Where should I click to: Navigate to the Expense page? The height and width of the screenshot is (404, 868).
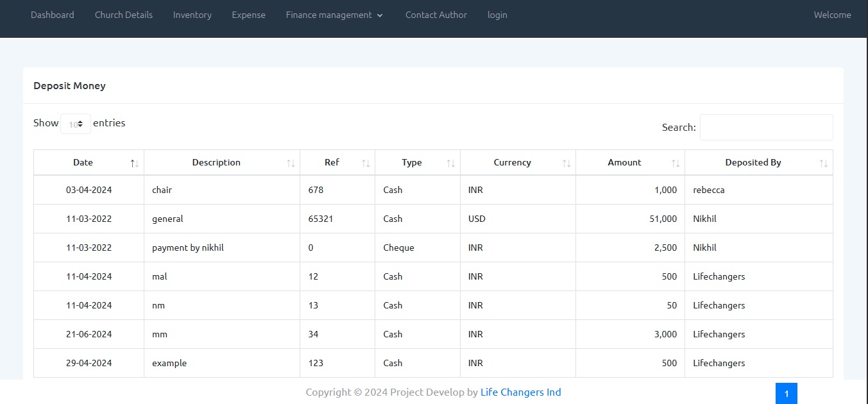point(248,15)
